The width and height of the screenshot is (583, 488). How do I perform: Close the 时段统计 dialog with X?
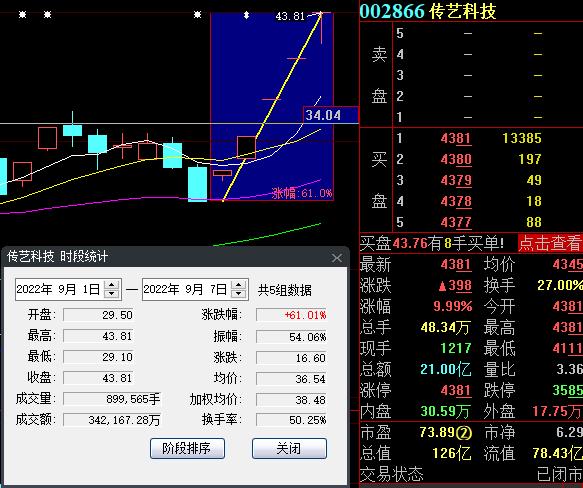337,258
